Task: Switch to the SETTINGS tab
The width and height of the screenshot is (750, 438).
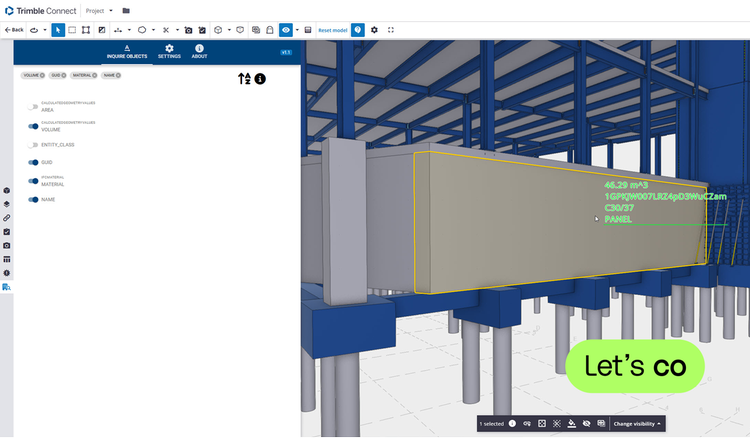Action: [x=169, y=52]
